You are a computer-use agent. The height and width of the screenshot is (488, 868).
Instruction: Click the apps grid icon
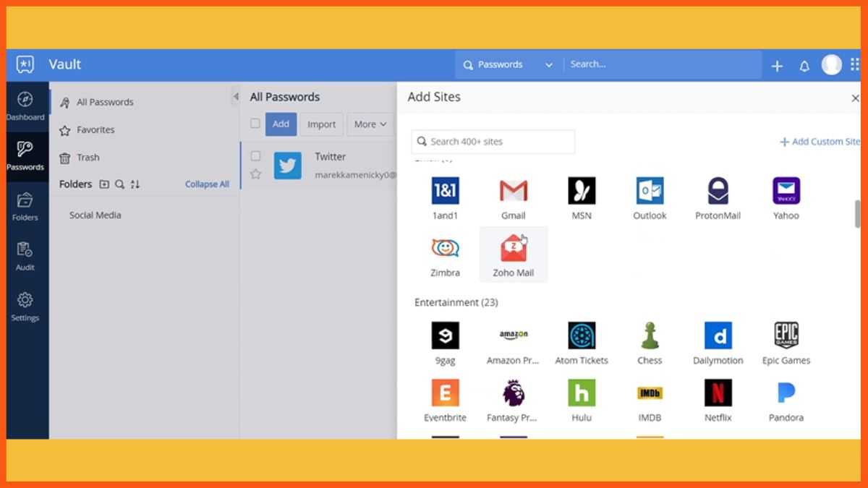[x=855, y=65]
